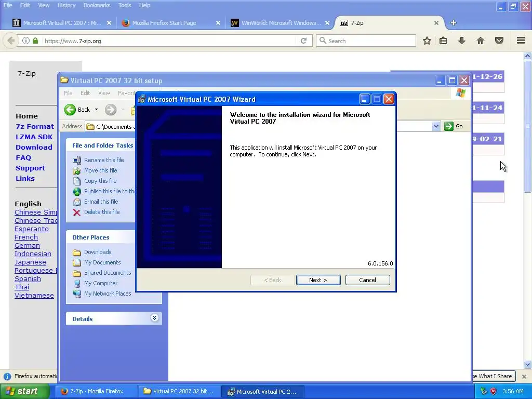The image size is (532, 399).
Task: Open Firefox History menu
Action: coord(66,5)
